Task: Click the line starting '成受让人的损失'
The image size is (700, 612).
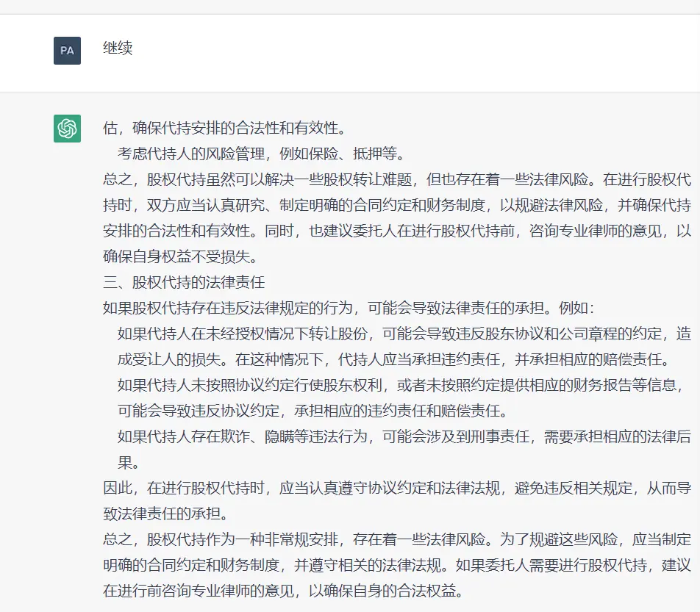Action: pyautogui.click(x=395, y=359)
